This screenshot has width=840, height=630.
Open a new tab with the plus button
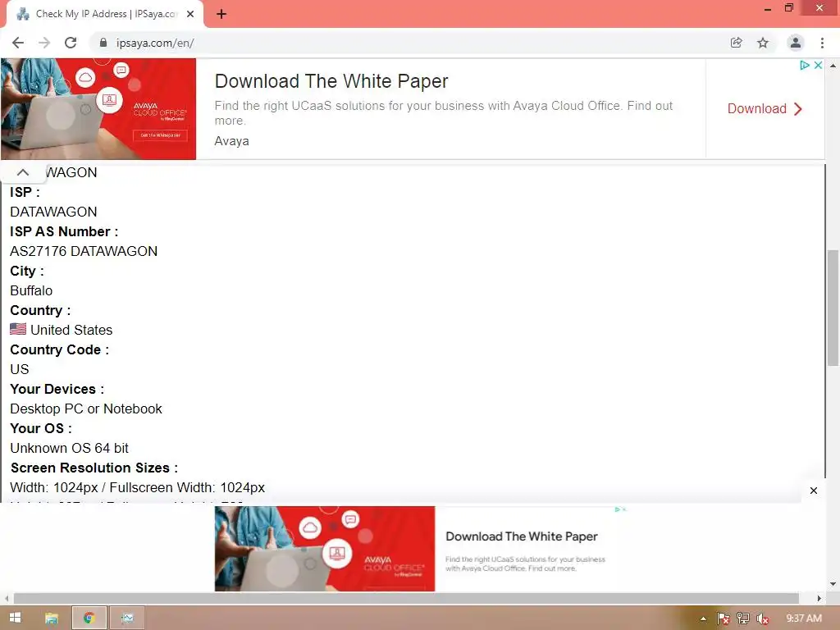point(221,15)
